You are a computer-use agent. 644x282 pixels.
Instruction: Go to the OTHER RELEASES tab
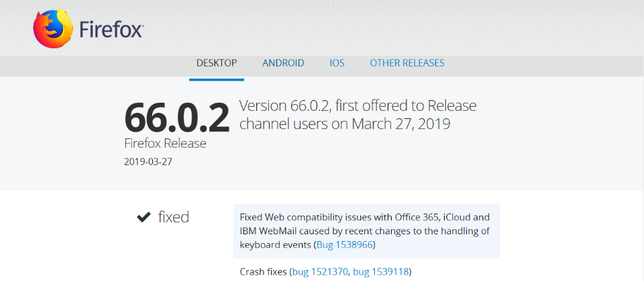click(x=407, y=63)
